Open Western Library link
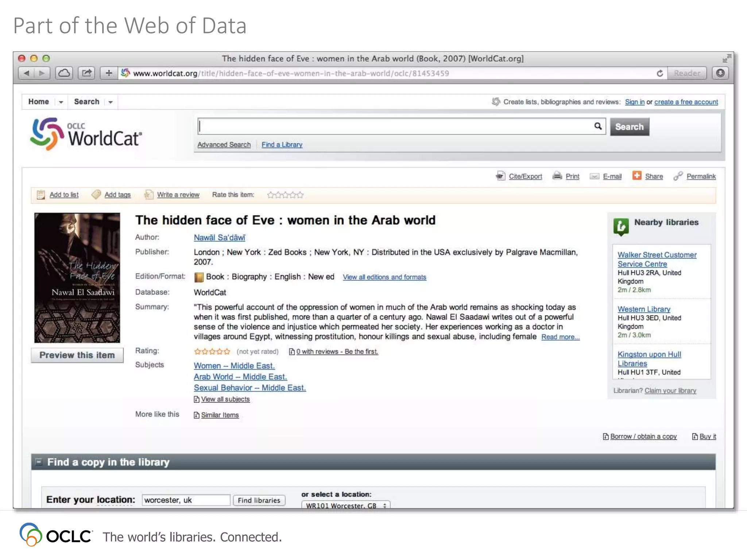 pos(644,309)
